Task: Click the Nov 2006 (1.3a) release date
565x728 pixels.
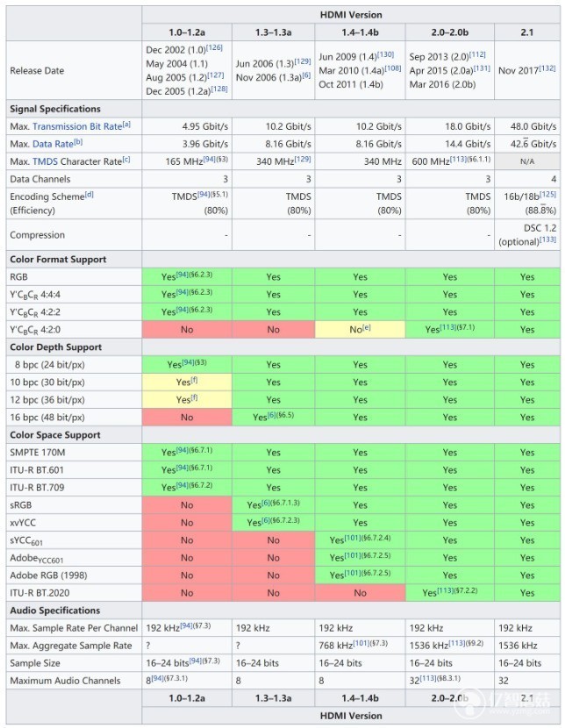Action: click(x=269, y=77)
